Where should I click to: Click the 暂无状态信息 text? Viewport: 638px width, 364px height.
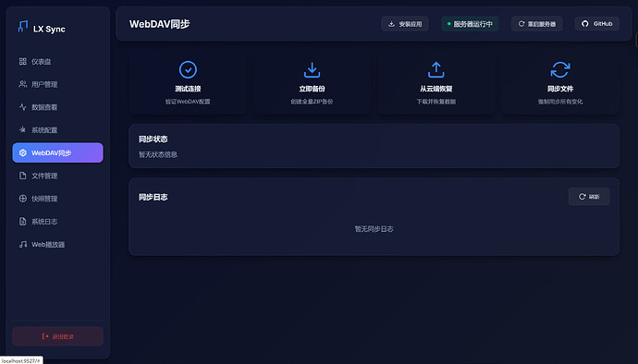pyautogui.click(x=158, y=154)
